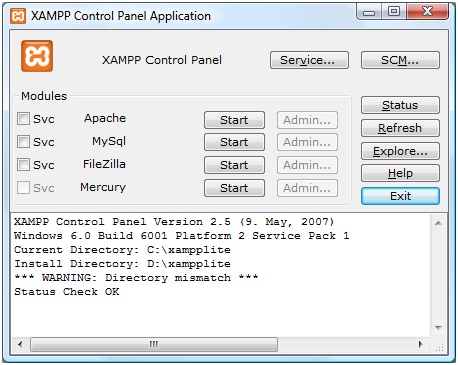Start the MySql module
Image resolution: width=458 pixels, height=365 pixels.
(x=234, y=142)
